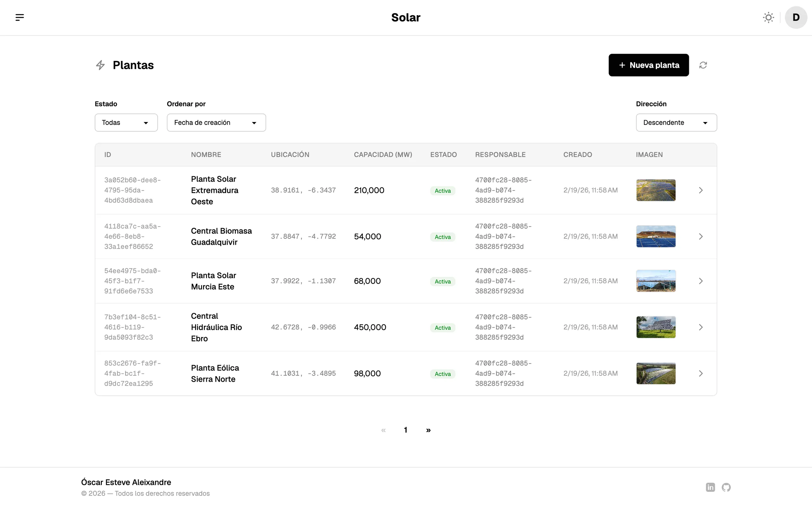This screenshot has width=812, height=507.
Task: Select page 1 in pagination
Action: point(406,430)
